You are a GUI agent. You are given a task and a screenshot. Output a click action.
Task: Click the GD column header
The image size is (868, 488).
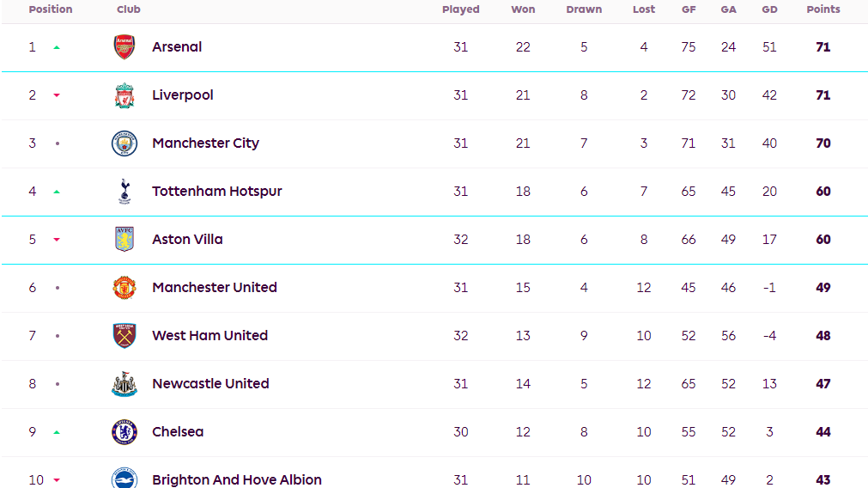click(769, 9)
